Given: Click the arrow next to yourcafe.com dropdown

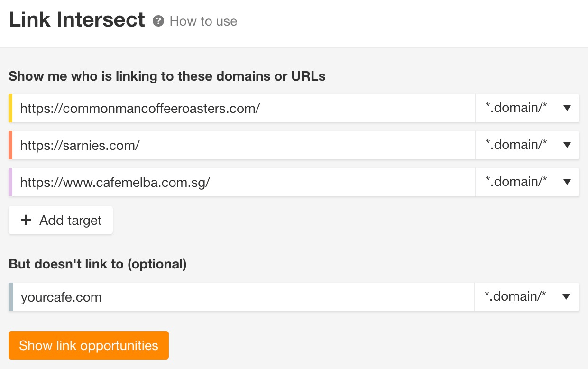Looking at the screenshot, I should tap(567, 297).
